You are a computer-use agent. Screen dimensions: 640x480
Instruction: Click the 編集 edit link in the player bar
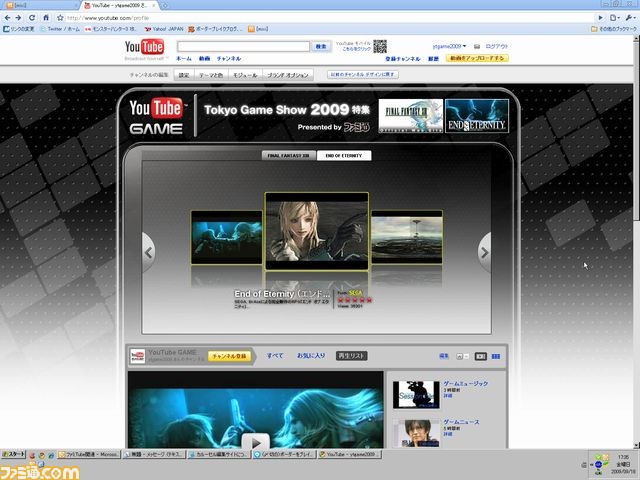pyautogui.click(x=444, y=356)
